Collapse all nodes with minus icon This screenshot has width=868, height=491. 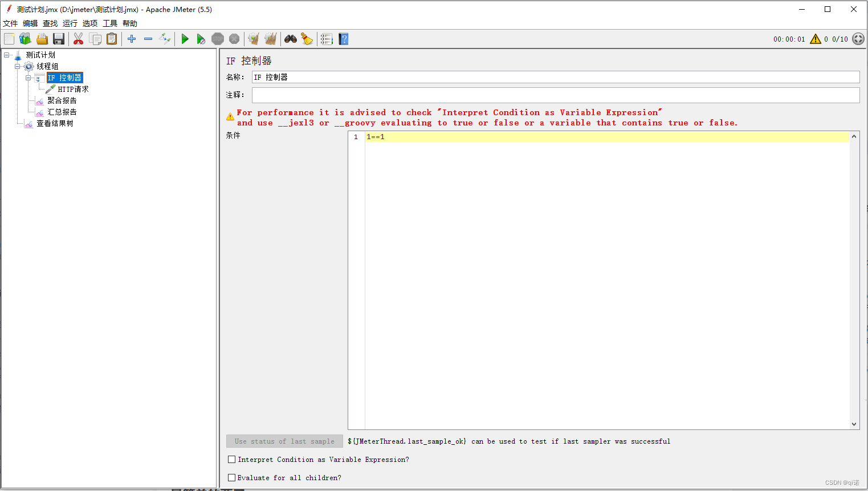pyautogui.click(x=148, y=39)
